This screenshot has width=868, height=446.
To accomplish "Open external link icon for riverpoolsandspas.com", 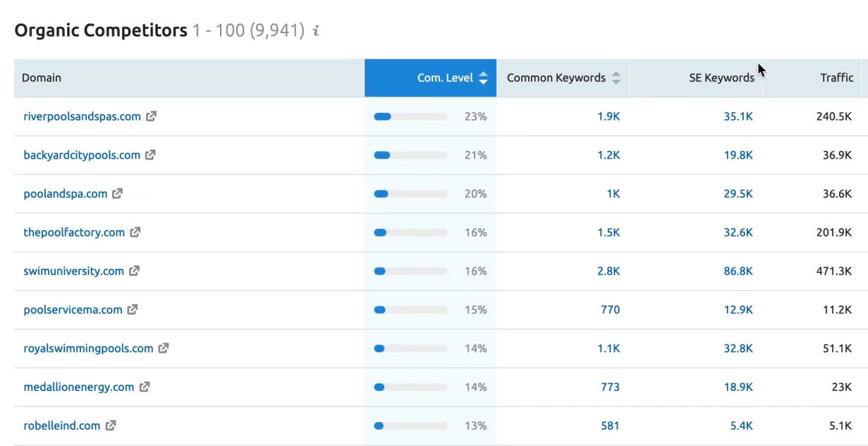I will [x=151, y=116].
